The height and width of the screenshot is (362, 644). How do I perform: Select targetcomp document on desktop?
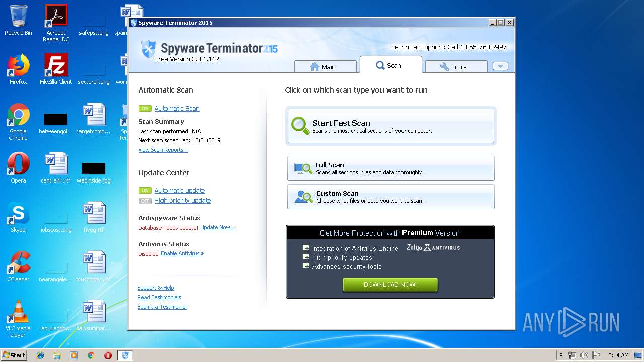coord(94,118)
